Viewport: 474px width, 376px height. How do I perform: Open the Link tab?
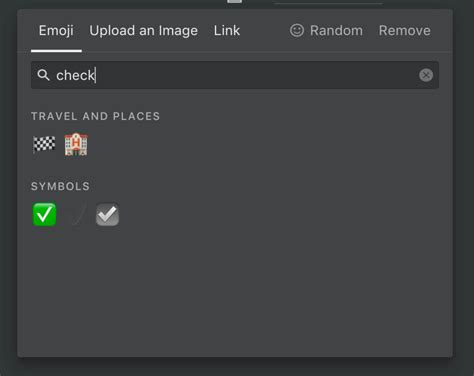coord(227,31)
